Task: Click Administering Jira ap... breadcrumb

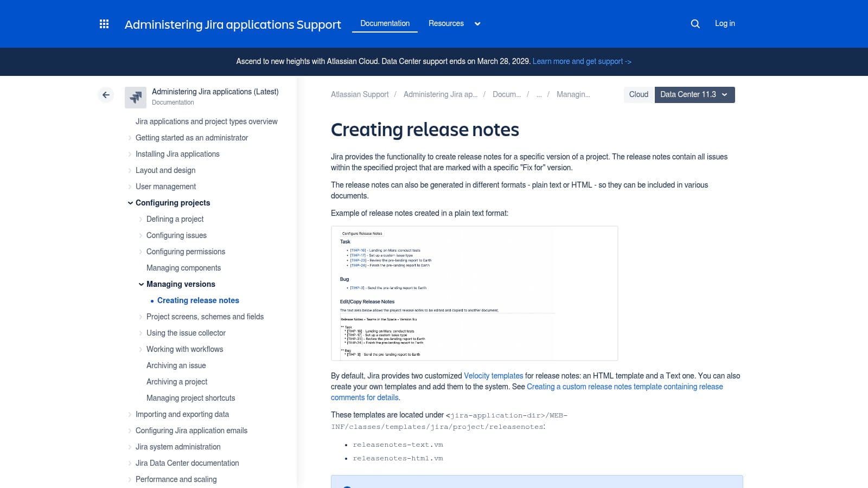Action: 441,94
